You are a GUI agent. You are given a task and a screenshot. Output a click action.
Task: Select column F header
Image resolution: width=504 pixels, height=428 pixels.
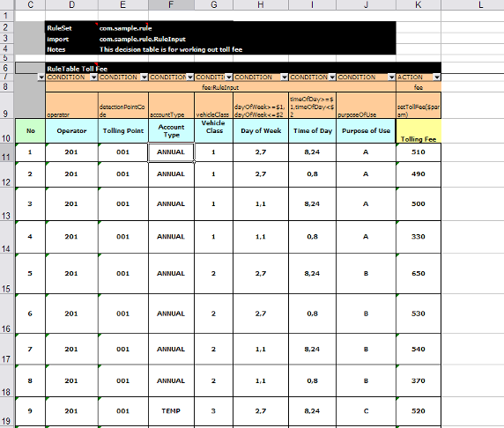pyautogui.click(x=171, y=4)
